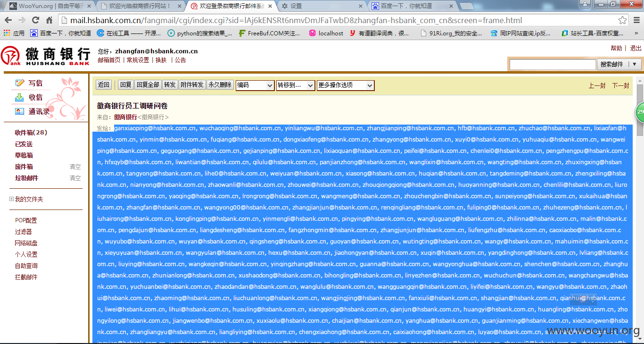Switch to 百度一下,你就知道 tab
644x344 pixels.
(411, 6)
